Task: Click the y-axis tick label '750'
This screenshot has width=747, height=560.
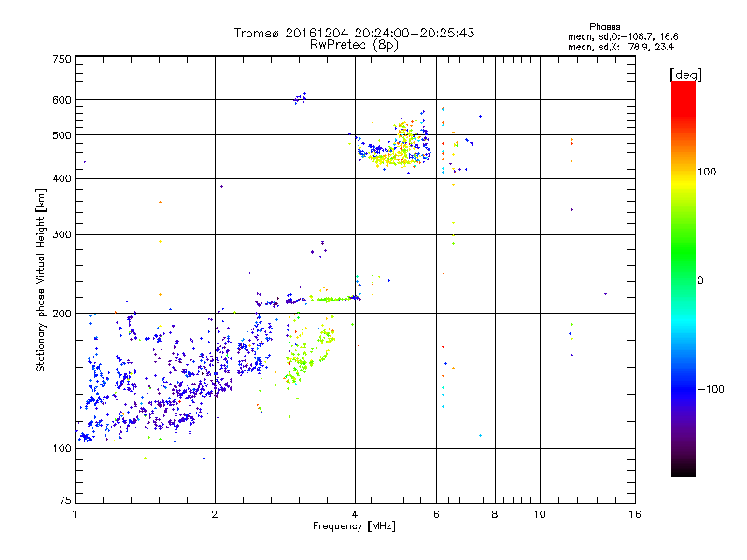Action: pyautogui.click(x=62, y=59)
